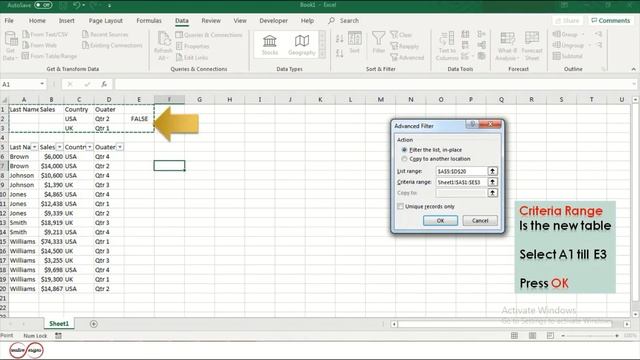Click the Criteria range input field
640x360 pixels.
[x=461, y=182]
